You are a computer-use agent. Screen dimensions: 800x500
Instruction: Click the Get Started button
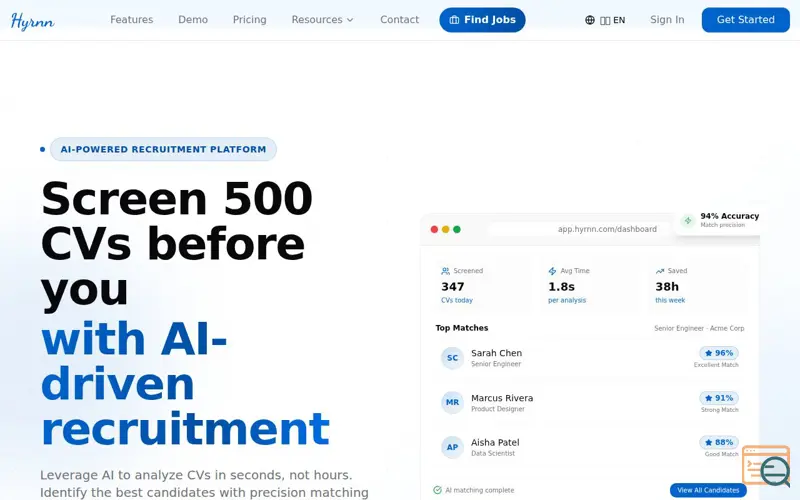(745, 20)
